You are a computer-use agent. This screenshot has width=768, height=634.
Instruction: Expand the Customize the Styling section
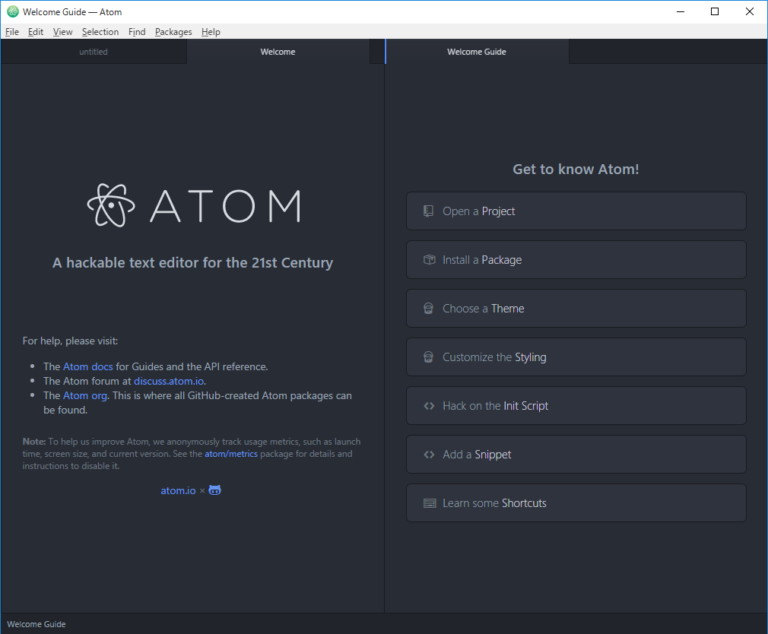point(576,357)
